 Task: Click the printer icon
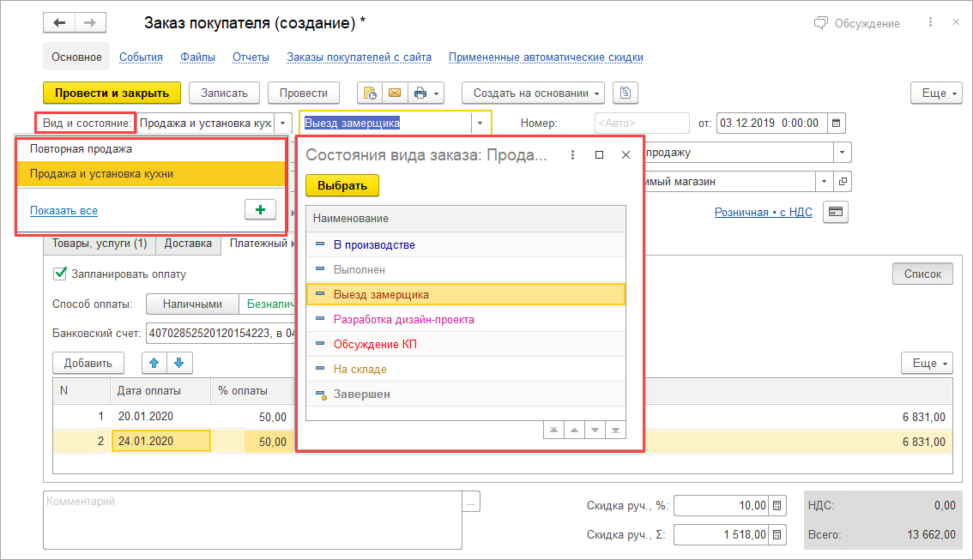coord(420,93)
